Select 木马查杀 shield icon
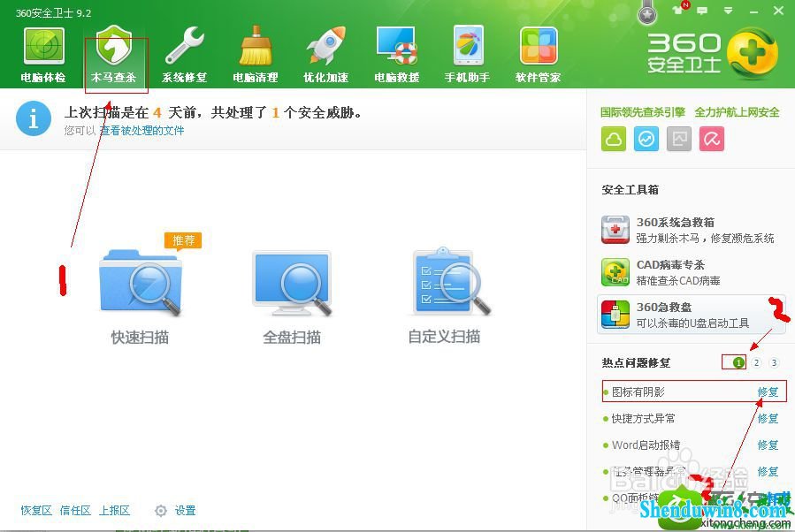The width and height of the screenshot is (795, 532). 114,46
